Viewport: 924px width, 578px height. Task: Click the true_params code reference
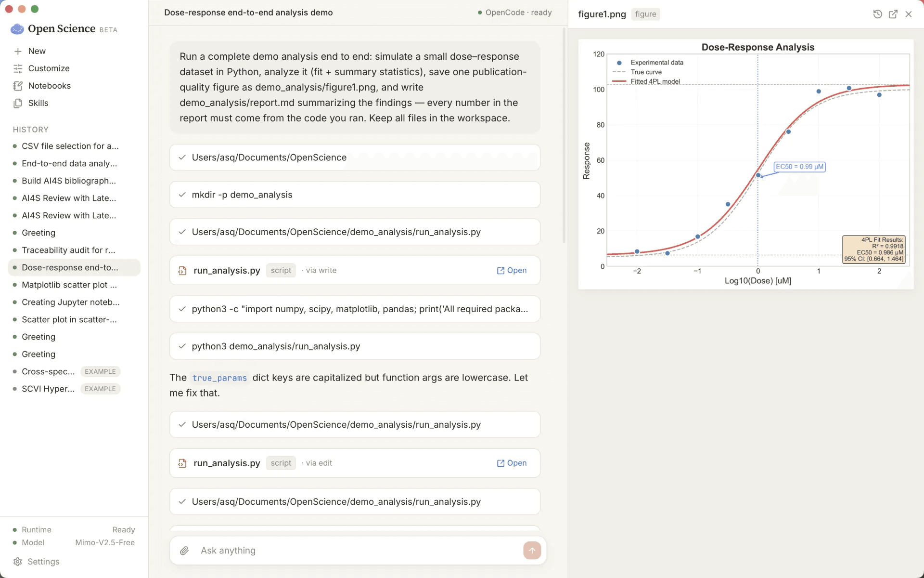[219, 378]
